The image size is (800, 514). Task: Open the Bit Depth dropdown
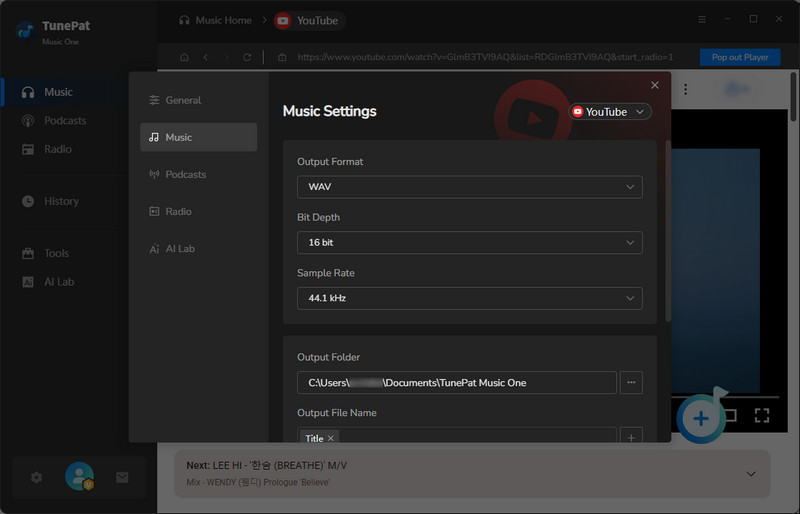[469, 242]
